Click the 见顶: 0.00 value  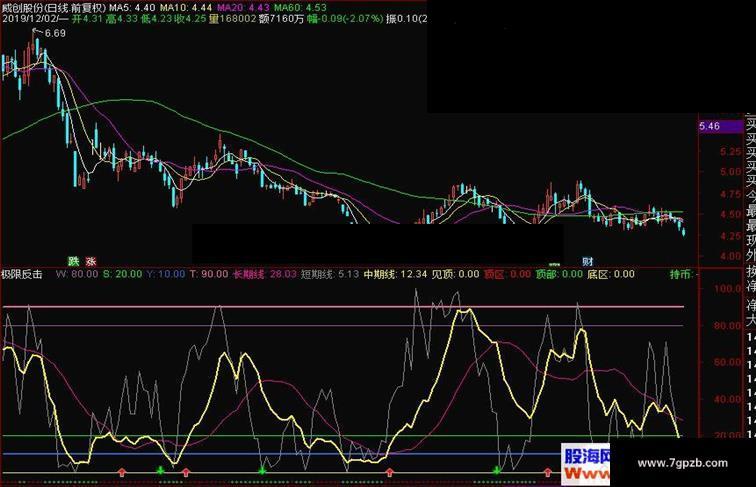pyautogui.click(x=455, y=274)
